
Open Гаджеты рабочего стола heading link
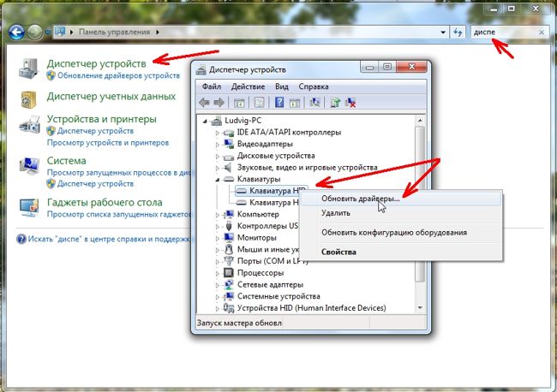[105, 203]
